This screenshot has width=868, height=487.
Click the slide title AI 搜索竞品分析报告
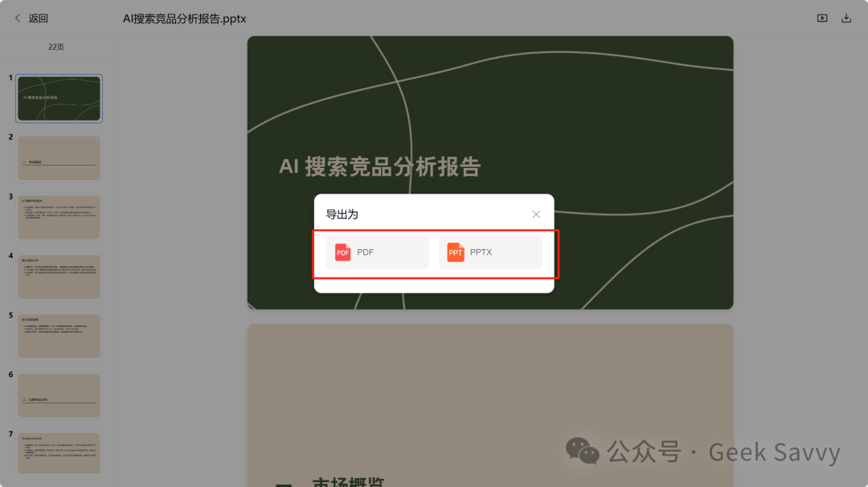379,166
